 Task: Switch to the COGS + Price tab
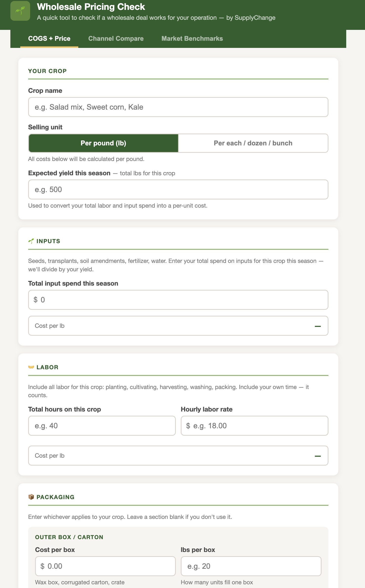[49, 39]
